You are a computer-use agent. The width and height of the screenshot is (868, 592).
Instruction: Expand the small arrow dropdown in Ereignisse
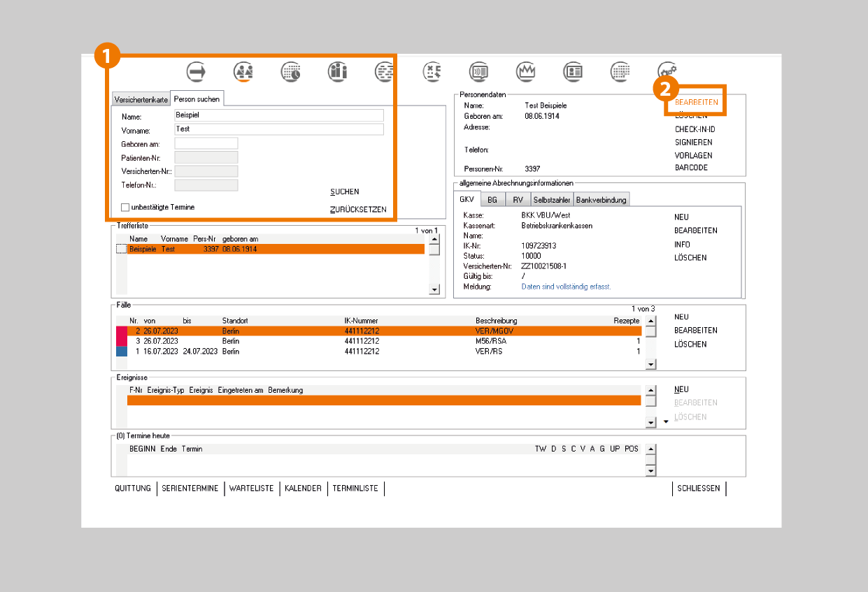[666, 422]
